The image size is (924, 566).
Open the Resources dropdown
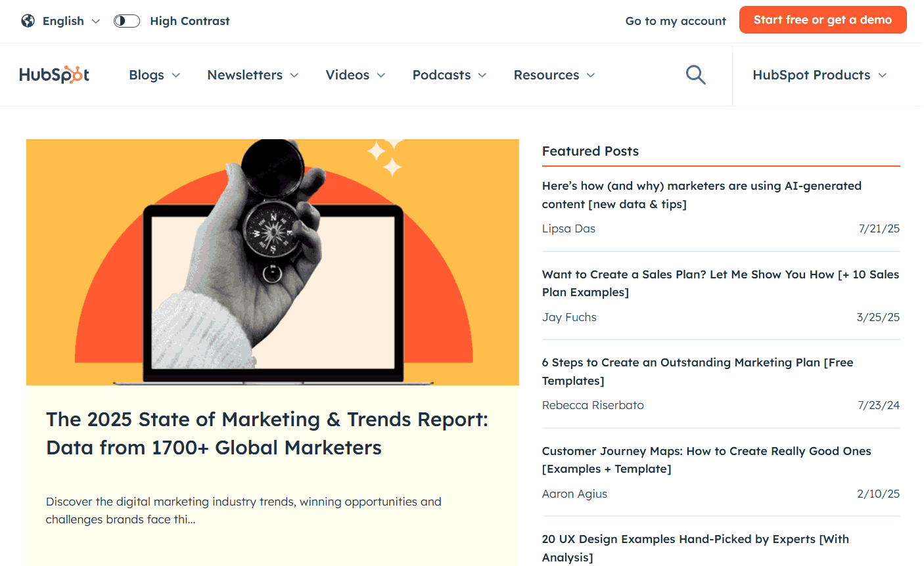(x=553, y=75)
